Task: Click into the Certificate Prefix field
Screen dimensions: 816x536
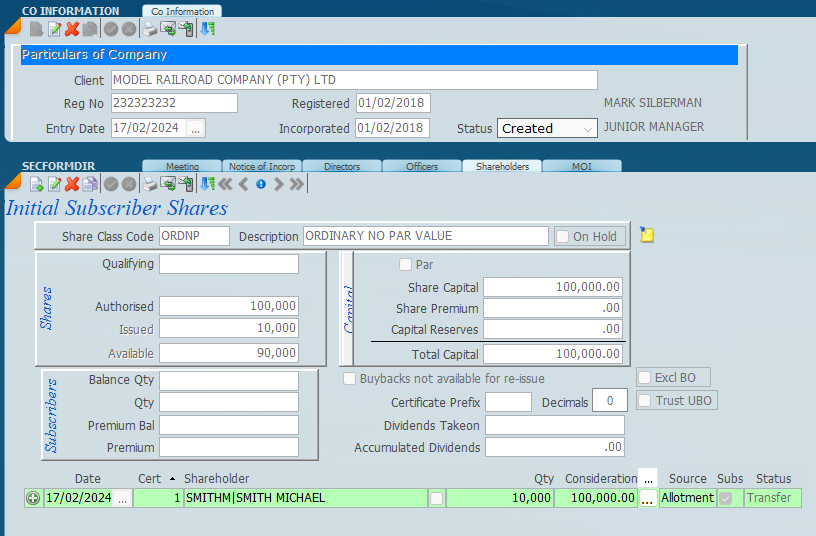Action: coord(508,402)
